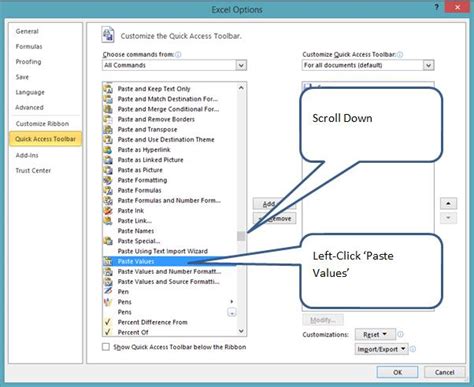Expand the Pens submenu arrow
The image size is (474, 387).
click(x=232, y=302)
